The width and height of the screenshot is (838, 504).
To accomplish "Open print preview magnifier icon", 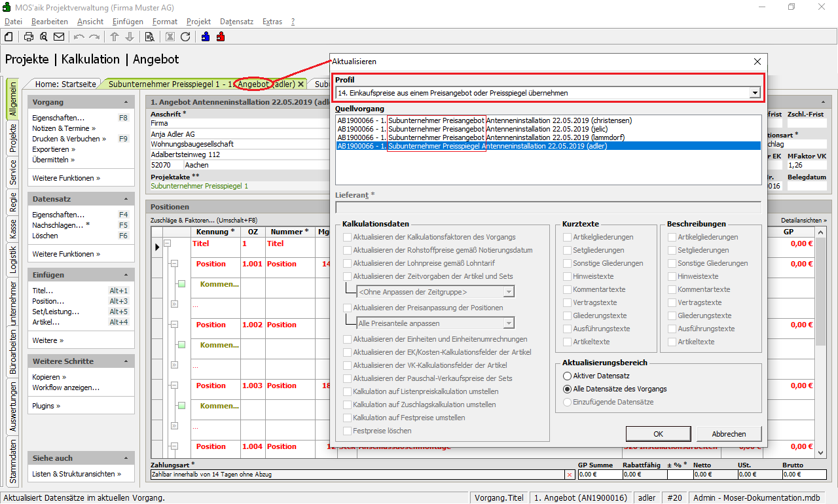I will [44, 37].
